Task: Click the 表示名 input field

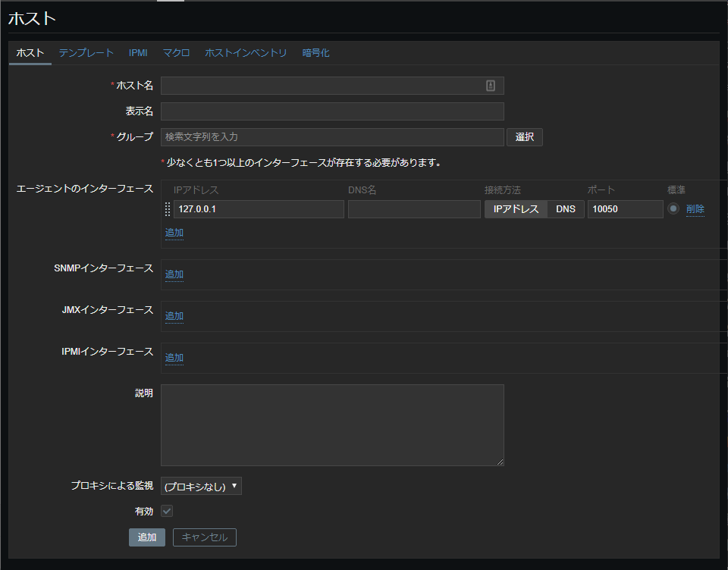Action: tap(332, 111)
